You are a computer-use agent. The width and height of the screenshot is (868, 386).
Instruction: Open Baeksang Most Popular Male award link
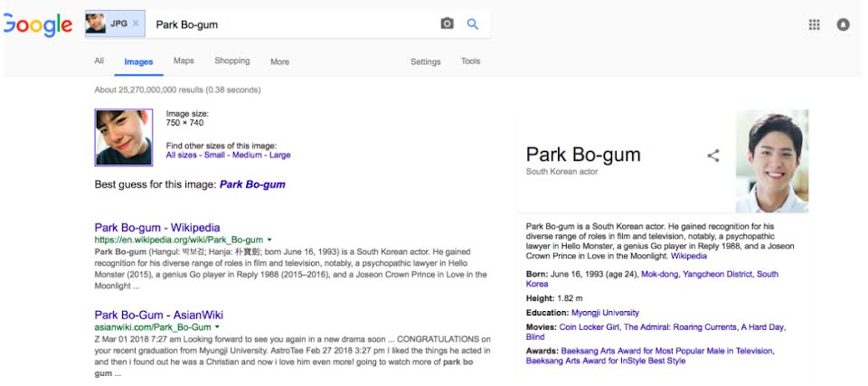tap(667, 351)
